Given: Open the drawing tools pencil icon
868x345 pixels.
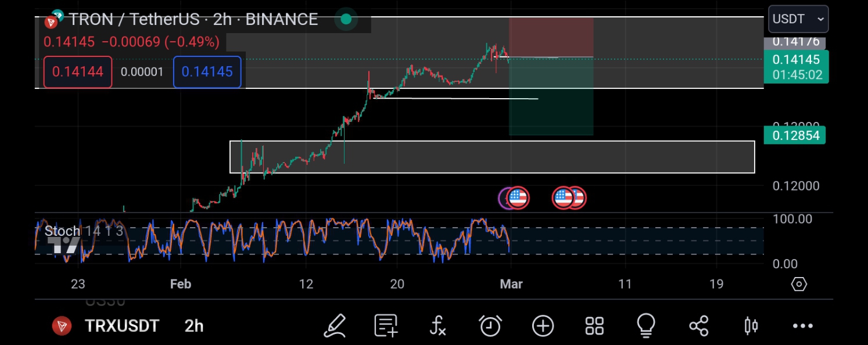Looking at the screenshot, I should 335,325.
